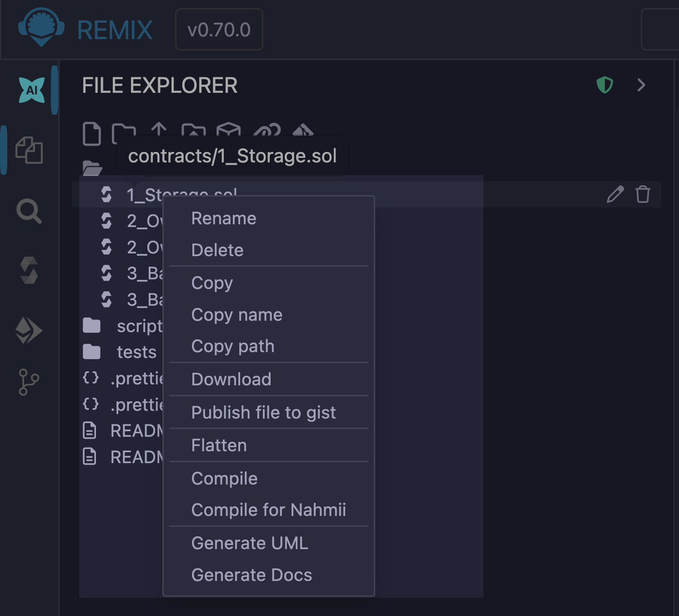Collapse the File Explorer panel chevron
Viewport: 679px width, 616px height.
(641, 85)
